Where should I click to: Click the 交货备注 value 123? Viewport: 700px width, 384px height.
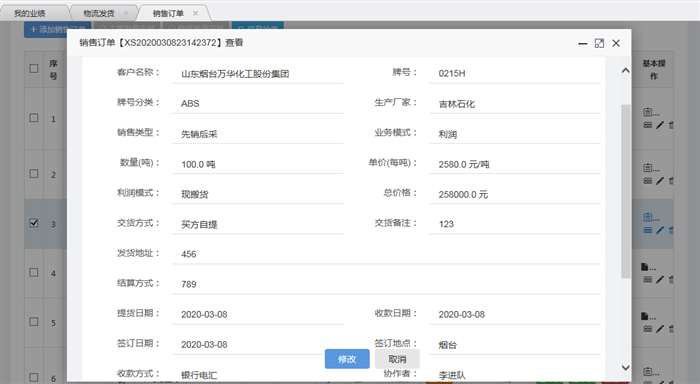coord(446,224)
